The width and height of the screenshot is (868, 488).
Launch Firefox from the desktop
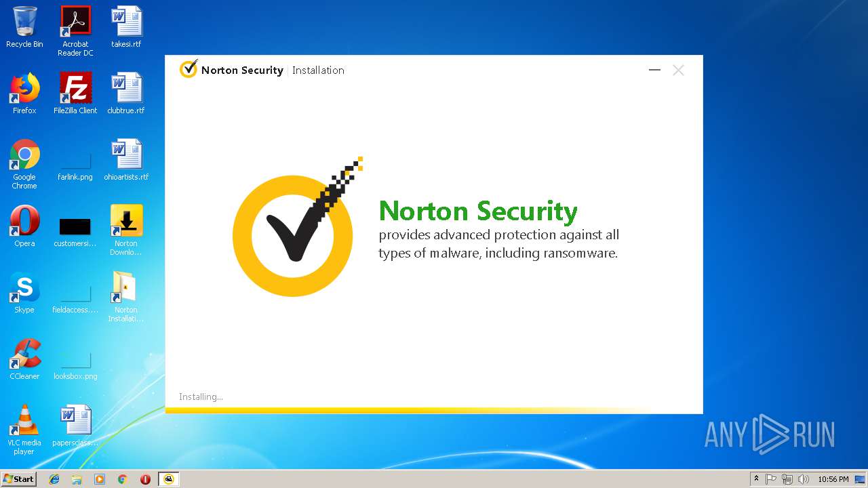click(24, 94)
